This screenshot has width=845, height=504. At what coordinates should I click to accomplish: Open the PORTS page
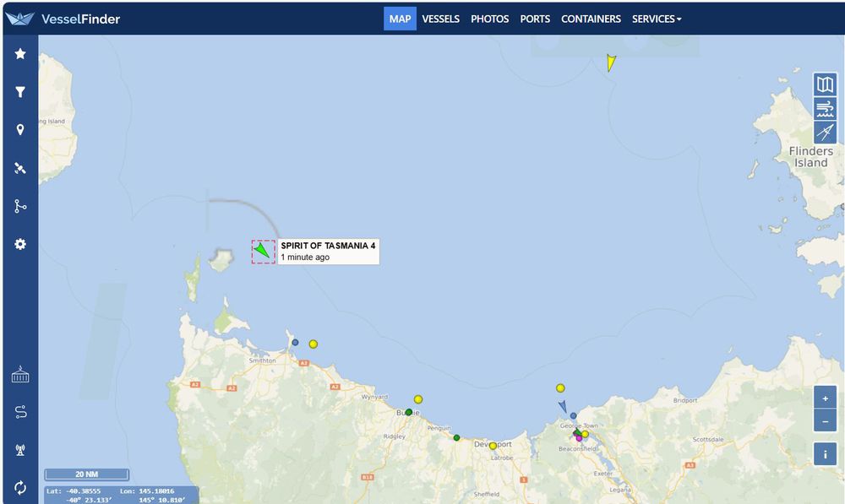(x=535, y=19)
